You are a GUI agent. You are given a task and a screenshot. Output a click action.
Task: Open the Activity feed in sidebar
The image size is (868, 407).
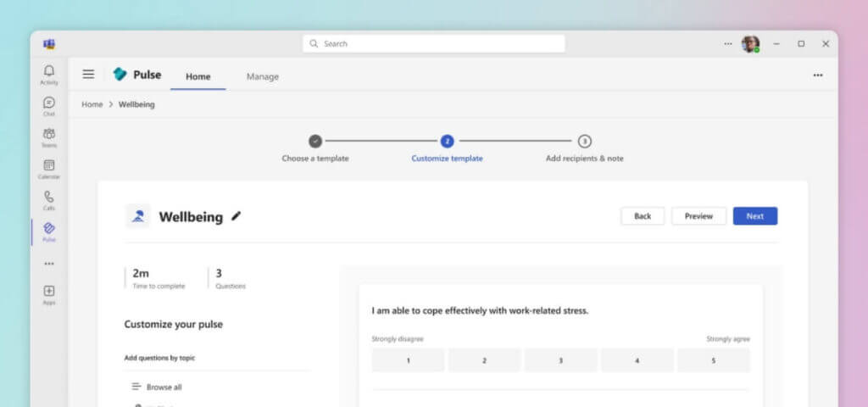pos(48,75)
